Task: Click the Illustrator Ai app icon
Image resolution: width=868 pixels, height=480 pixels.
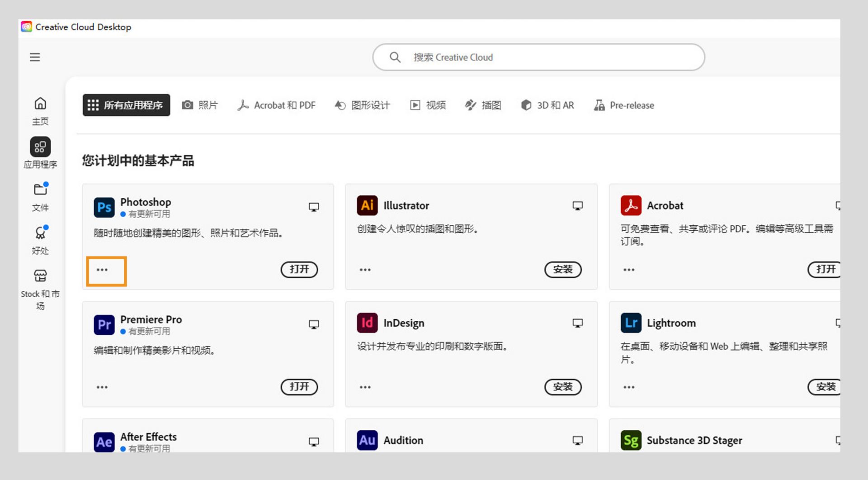Action: [367, 205]
